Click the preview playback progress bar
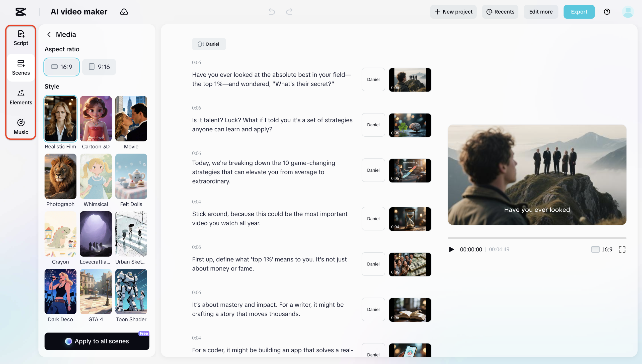 pyautogui.click(x=537, y=238)
